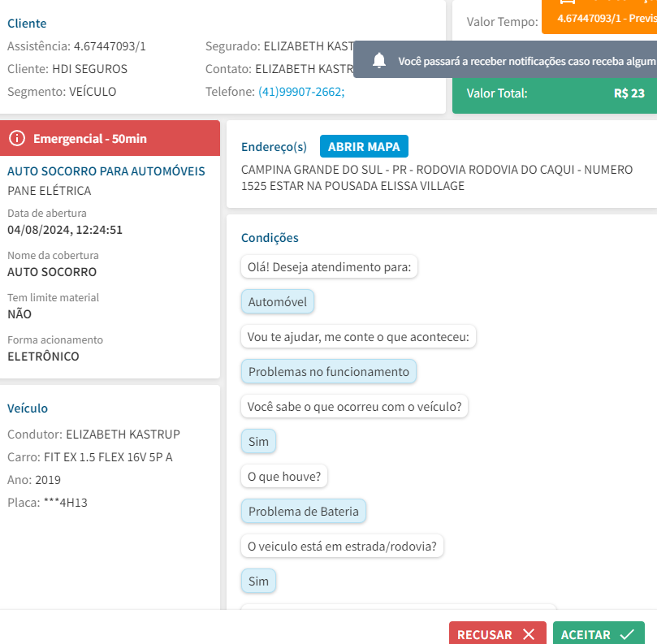Screen dimensions: 657x644
Task: Click the 'Você sabe o que ocorreu com o veículo?' message
Action: [354, 406]
